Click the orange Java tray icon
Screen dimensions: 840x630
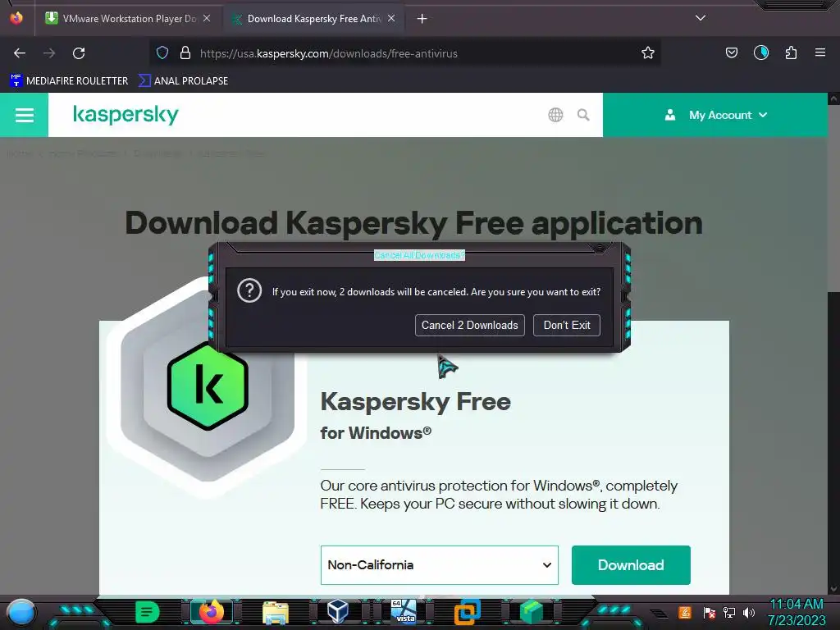click(685, 612)
